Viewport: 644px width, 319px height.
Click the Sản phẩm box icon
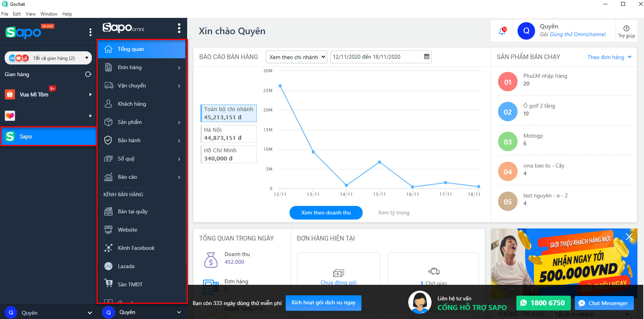(109, 122)
